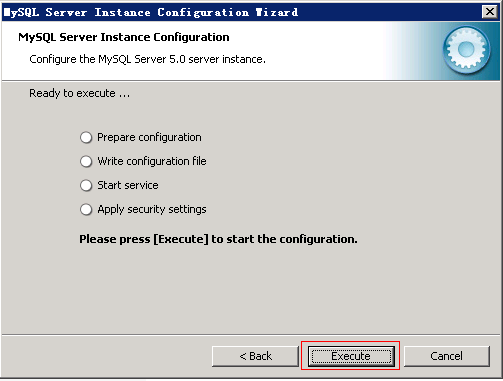Viewport: 503px width, 381px height.
Task: Click the Configure MySQL Server 5.0 subtitle
Action: [x=147, y=59]
